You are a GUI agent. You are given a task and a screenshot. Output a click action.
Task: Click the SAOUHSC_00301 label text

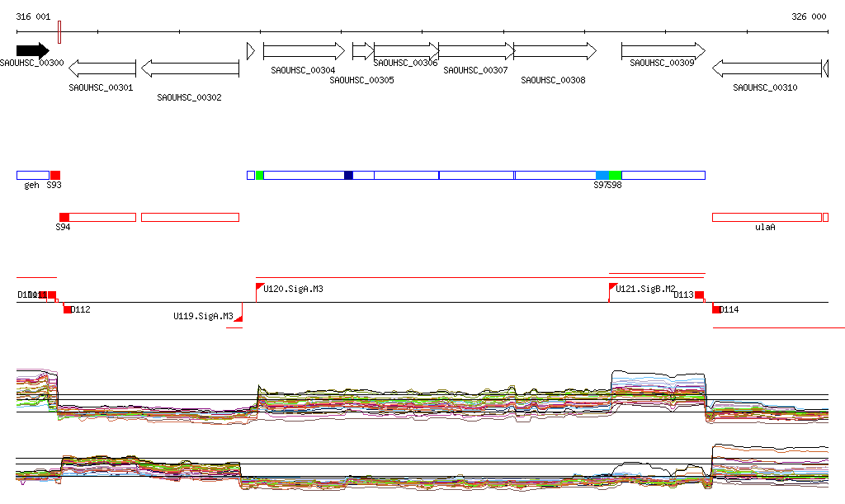pyautogui.click(x=101, y=87)
